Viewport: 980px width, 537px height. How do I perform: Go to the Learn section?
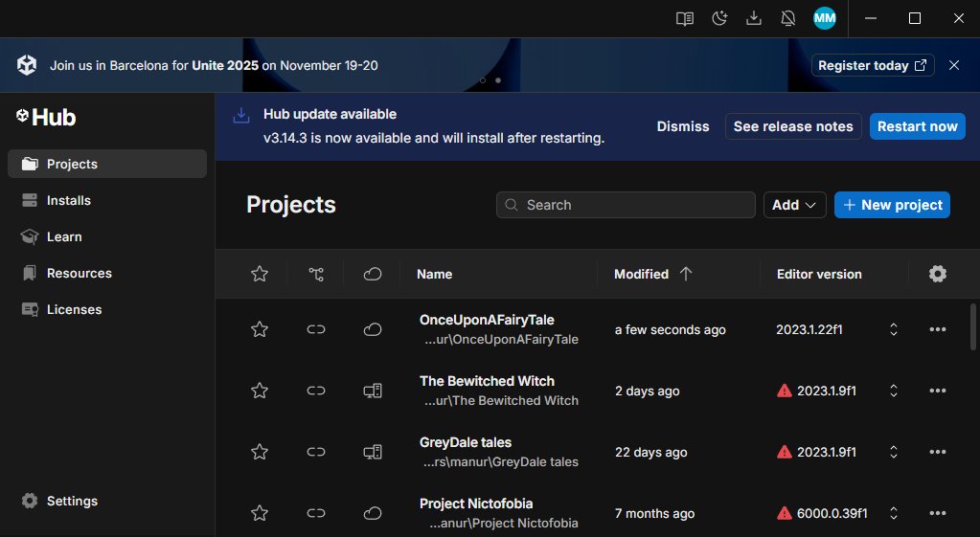click(x=107, y=236)
